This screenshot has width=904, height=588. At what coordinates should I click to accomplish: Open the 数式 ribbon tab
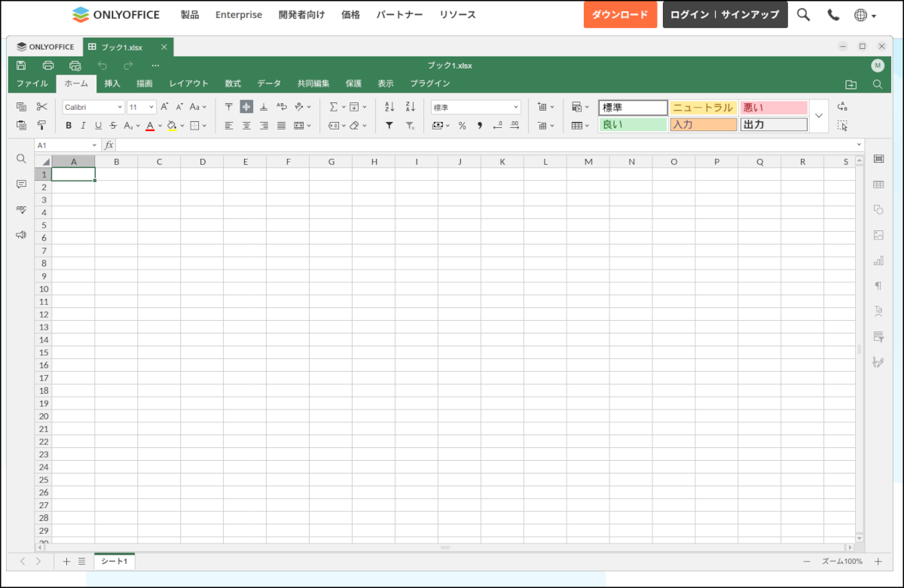(x=233, y=84)
